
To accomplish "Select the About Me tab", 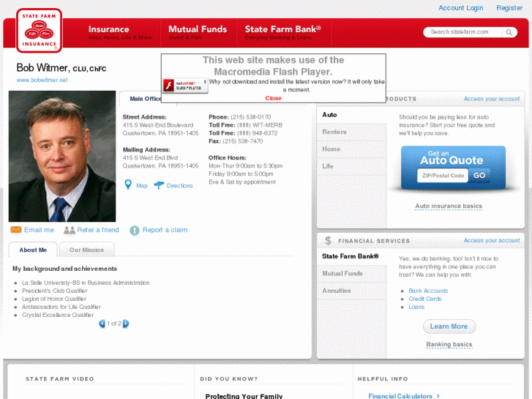I will [33, 250].
